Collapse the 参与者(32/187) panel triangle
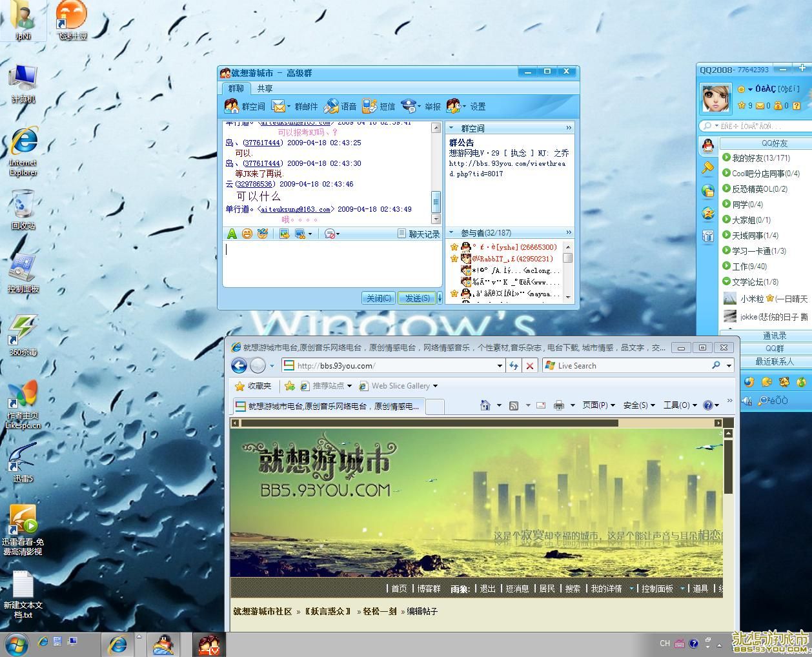 tap(452, 233)
